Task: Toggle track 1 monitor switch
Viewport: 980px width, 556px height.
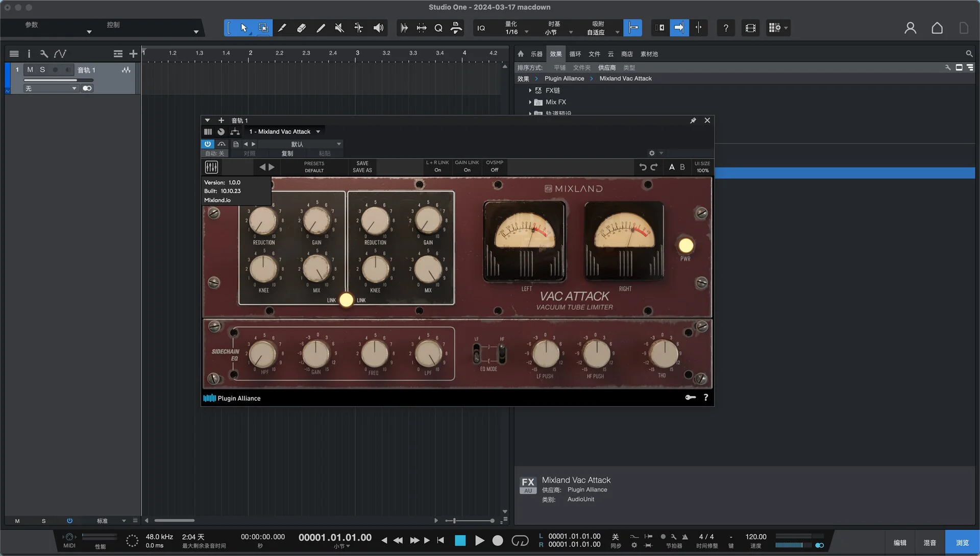Action: (x=68, y=70)
